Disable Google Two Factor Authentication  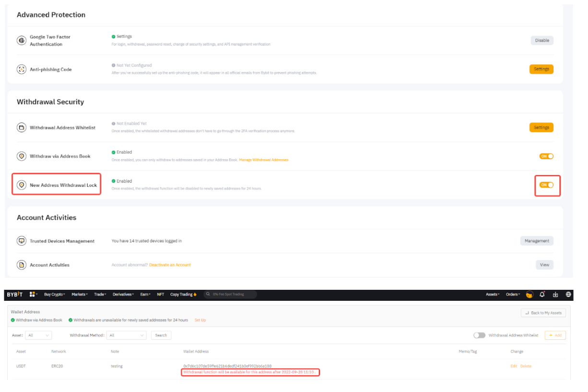coord(542,40)
